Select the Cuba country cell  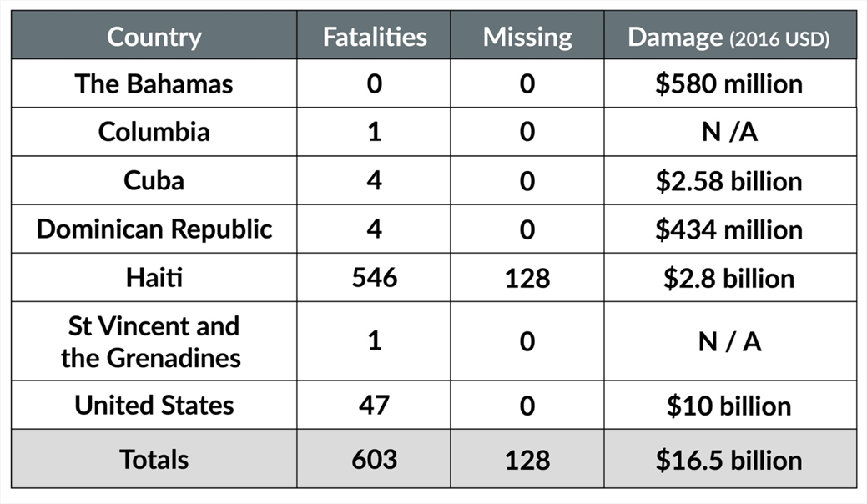pos(154,180)
